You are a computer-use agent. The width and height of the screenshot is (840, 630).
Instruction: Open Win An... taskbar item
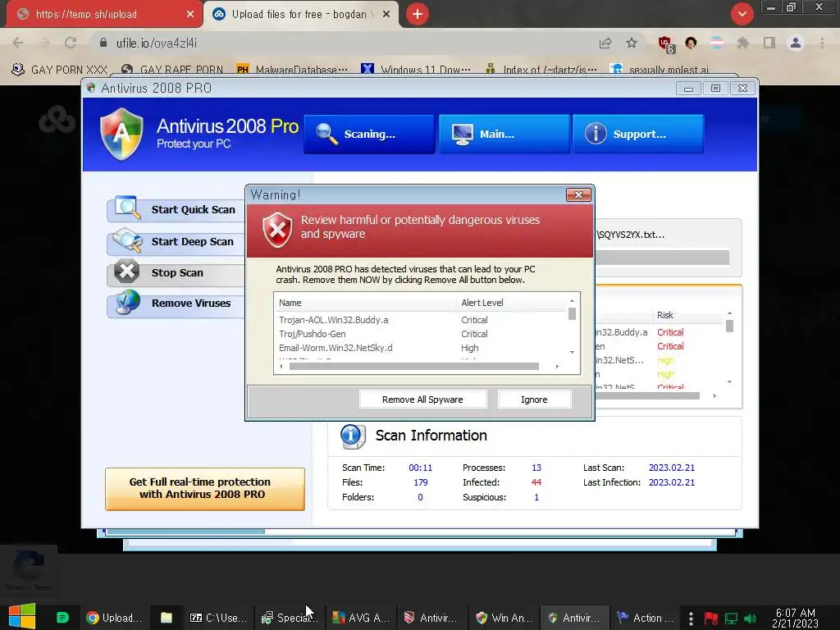coord(504,618)
